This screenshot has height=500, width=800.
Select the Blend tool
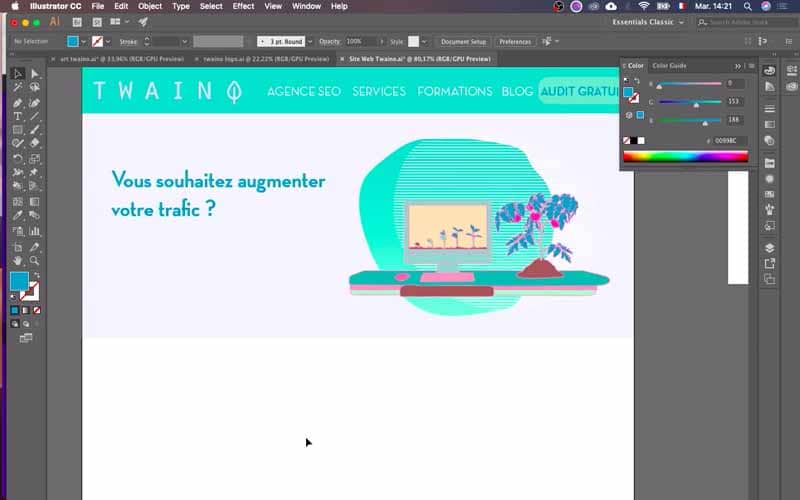[34, 215]
